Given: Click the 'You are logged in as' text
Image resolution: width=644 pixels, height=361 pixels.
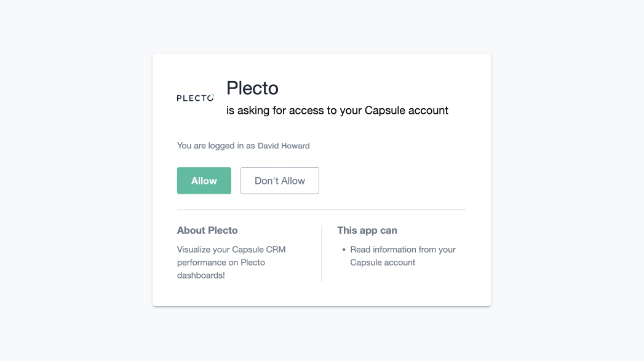Looking at the screenshot, I should point(216,146).
